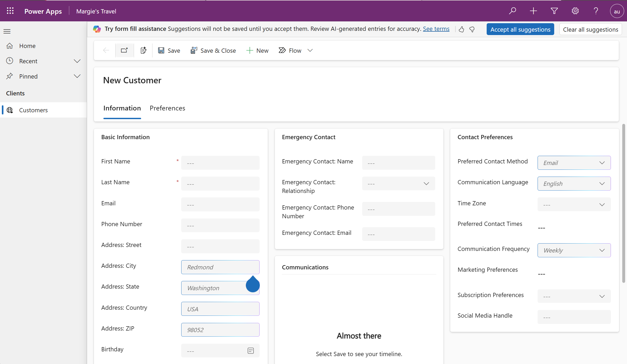
Task: Click the Flow button
Action: pos(290,50)
